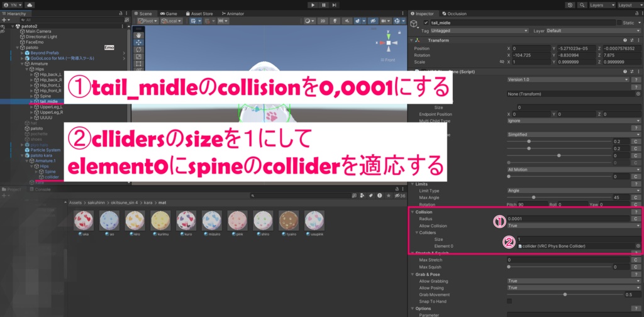Select the Rect tool in Scene overlay
The width and height of the screenshot is (644, 317).
point(139,64)
